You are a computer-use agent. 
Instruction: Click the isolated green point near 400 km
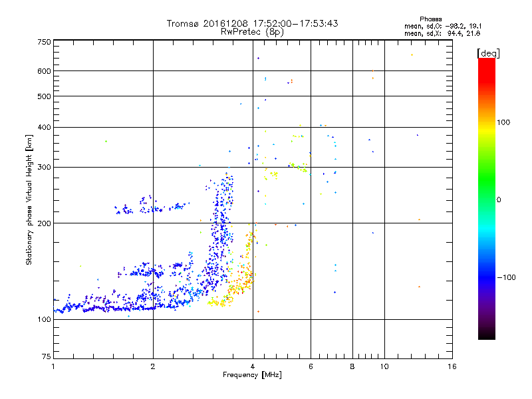pyautogui.click(x=106, y=142)
